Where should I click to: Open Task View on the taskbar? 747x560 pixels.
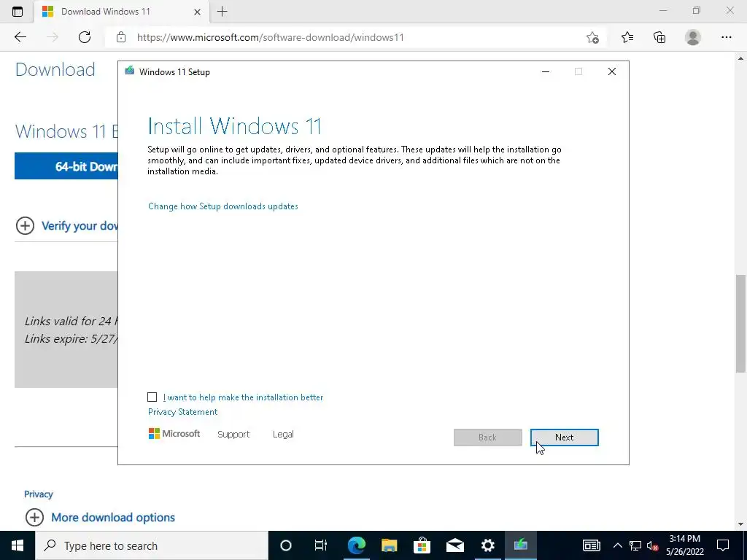pos(321,545)
